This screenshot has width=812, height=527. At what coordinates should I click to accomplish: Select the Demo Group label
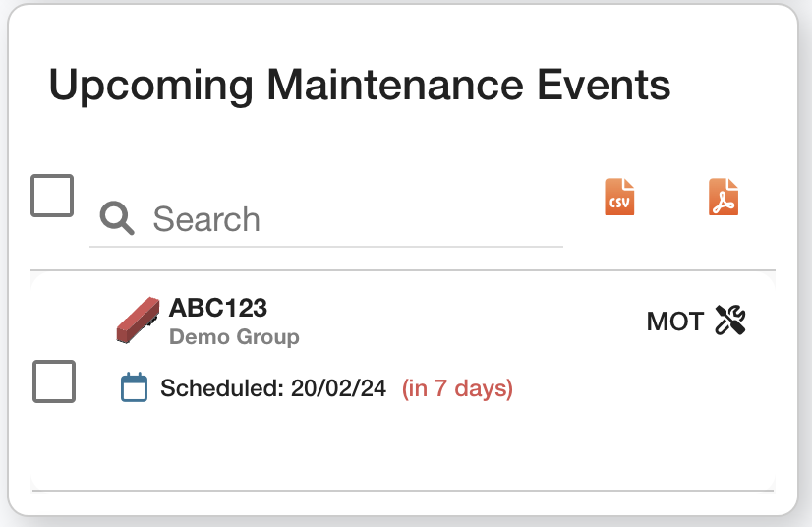(234, 337)
